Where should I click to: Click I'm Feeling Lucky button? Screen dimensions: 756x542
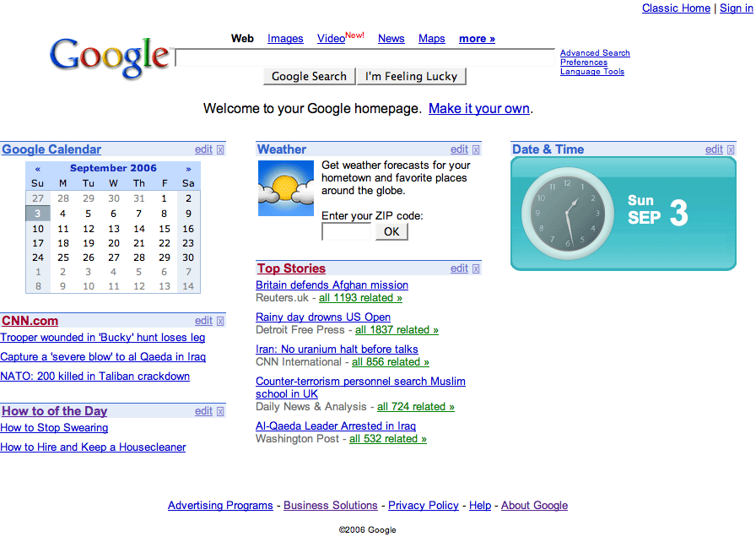click(x=411, y=76)
